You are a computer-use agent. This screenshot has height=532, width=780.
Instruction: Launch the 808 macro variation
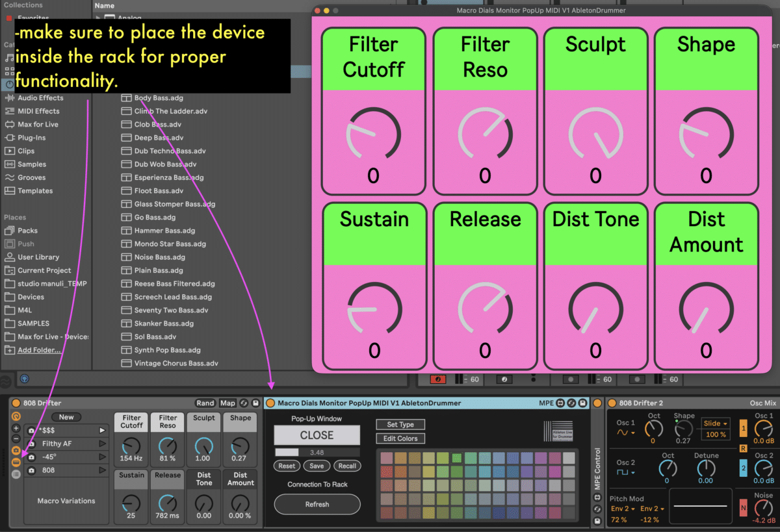pyautogui.click(x=102, y=470)
